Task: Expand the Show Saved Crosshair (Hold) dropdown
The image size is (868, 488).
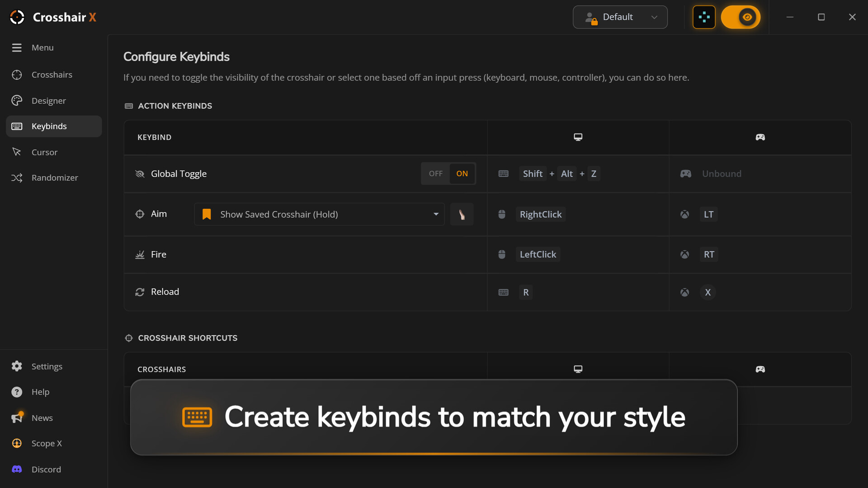Action: pyautogui.click(x=319, y=214)
